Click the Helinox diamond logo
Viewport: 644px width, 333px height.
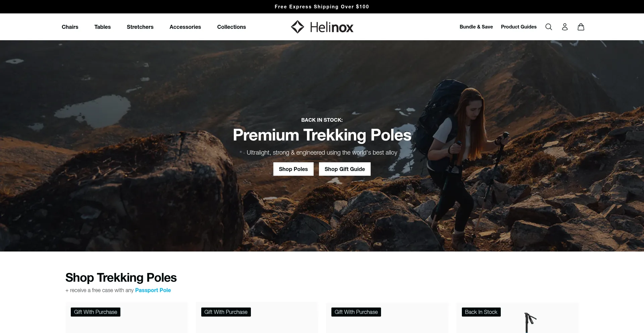tap(297, 27)
